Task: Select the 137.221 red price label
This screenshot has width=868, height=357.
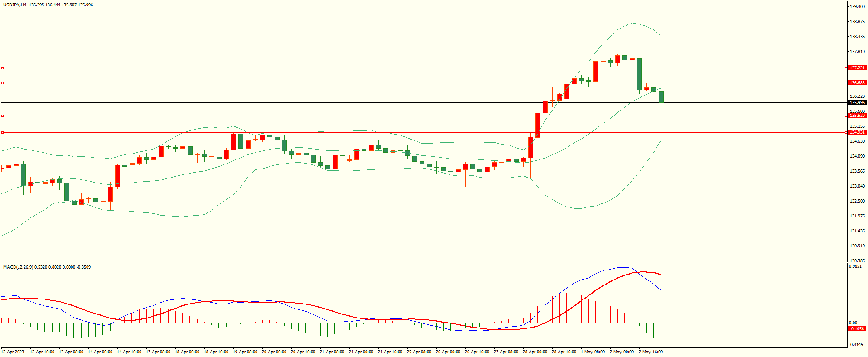Action: 857,68
